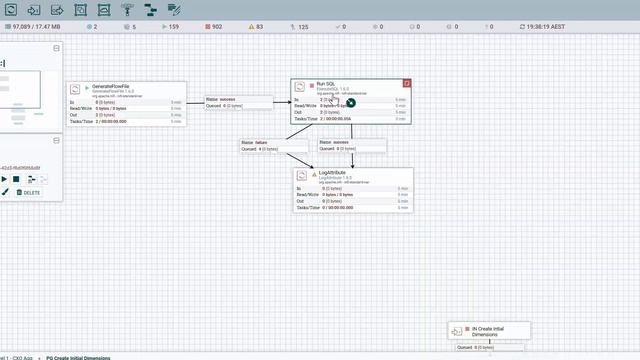Select the Output Port toolbar icon
This screenshot has height=360, width=640.
tap(57, 10)
